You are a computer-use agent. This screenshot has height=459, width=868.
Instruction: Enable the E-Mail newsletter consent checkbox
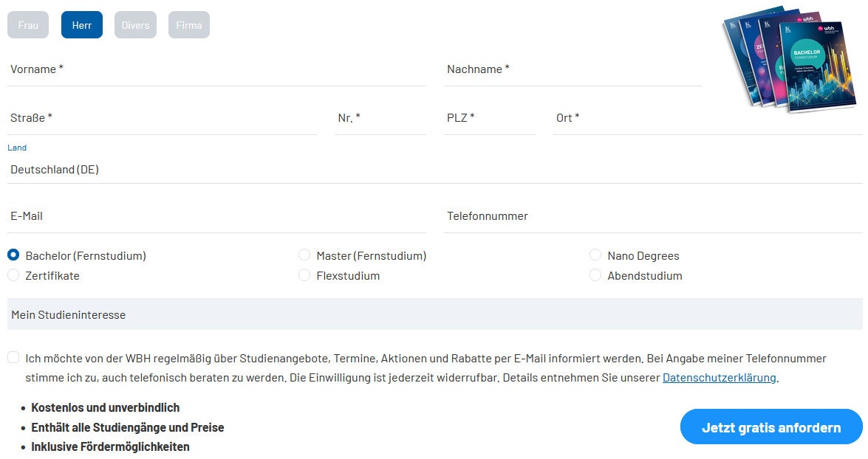(13, 356)
